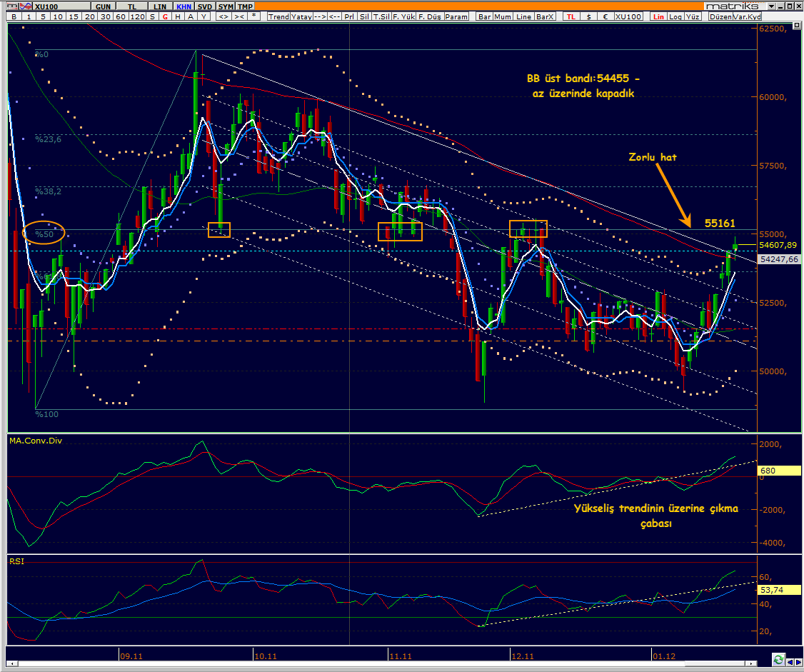Select the GUN period tab
The width and height of the screenshot is (804, 672).
[103, 6]
